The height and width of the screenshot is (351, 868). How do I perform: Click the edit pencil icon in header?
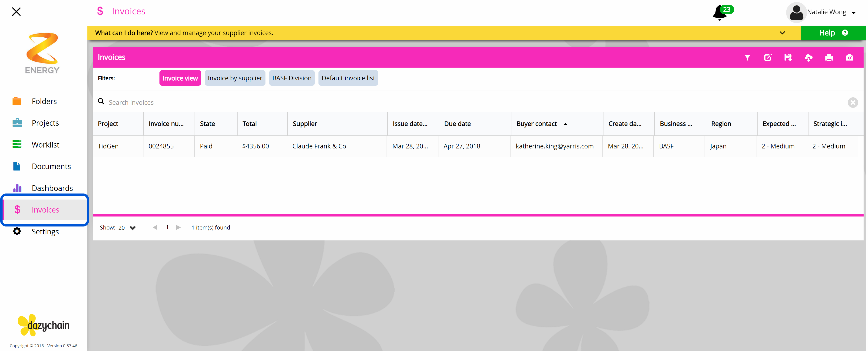[767, 57]
